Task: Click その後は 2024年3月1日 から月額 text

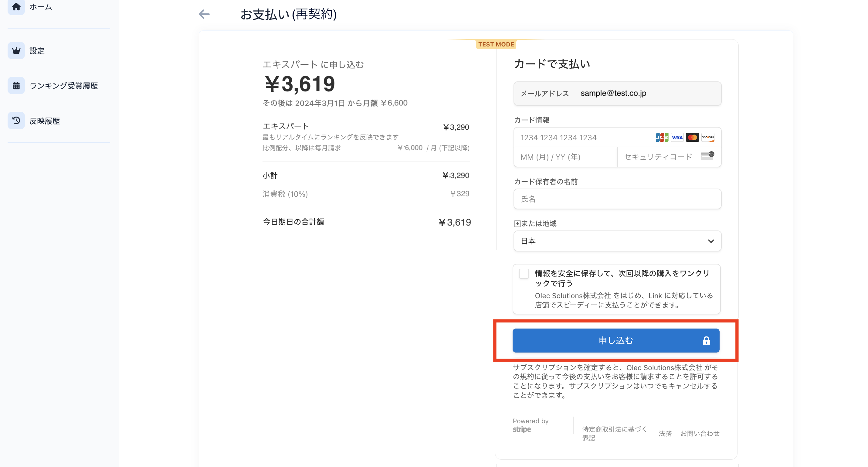Action: tap(335, 103)
